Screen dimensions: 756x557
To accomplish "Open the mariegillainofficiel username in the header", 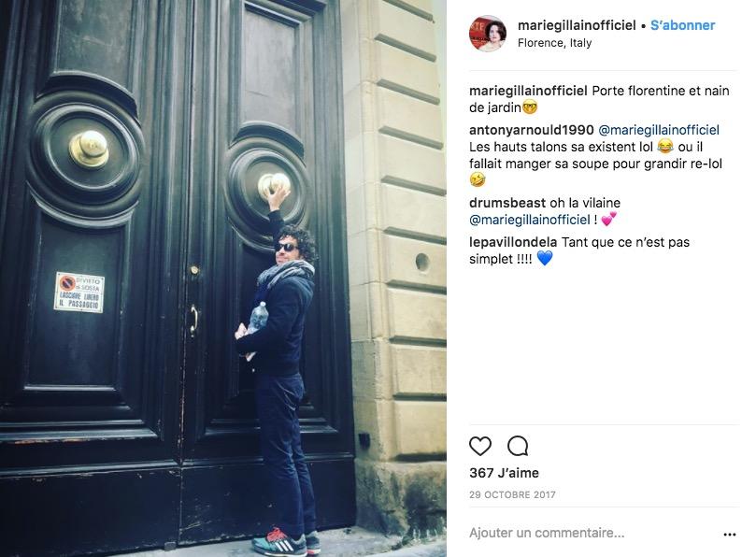I will pos(577,25).
